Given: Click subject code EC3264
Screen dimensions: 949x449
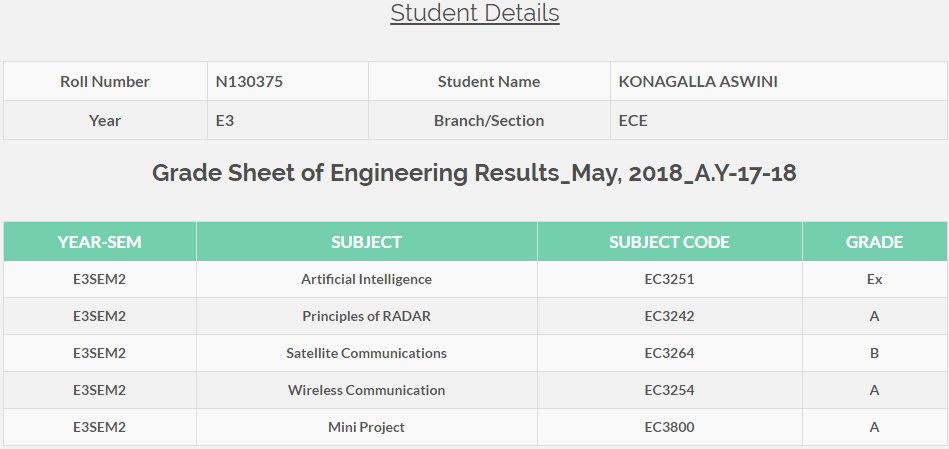Looking at the screenshot, I should [669, 353].
